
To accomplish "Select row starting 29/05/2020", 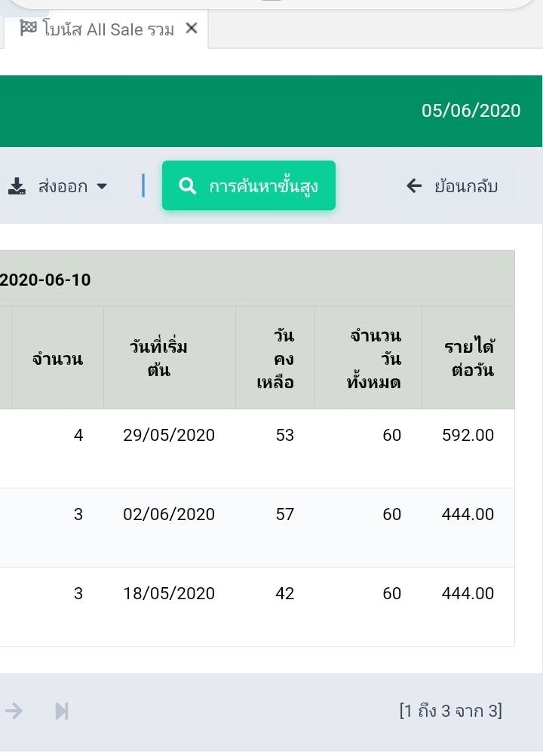I will (x=257, y=448).
